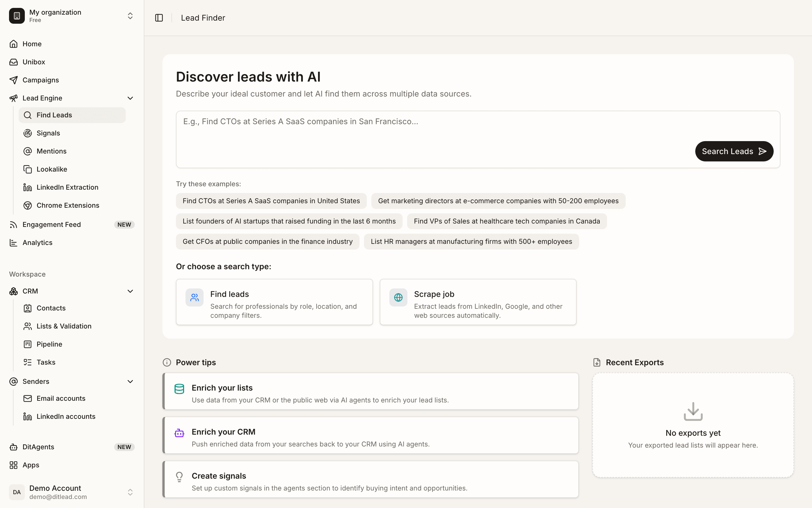Image resolution: width=812 pixels, height=508 pixels.
Task: Go to Engagement Feed
Action: click(x=72, y=225)
